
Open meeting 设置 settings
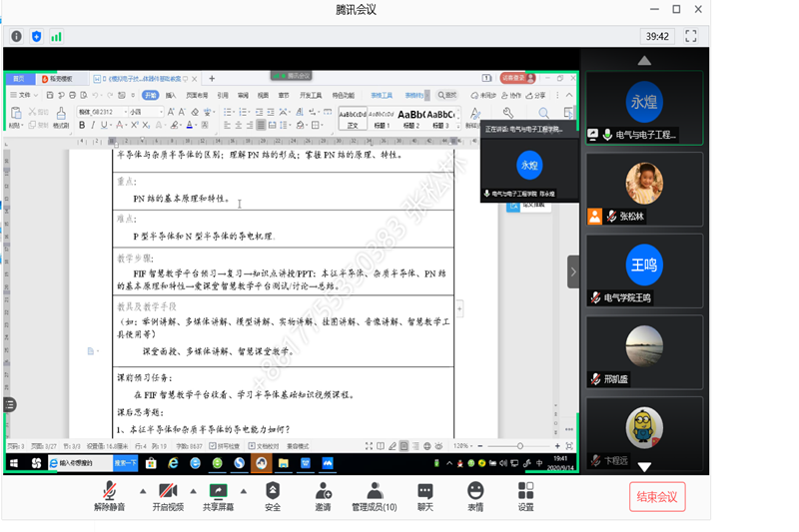coord(526,496)
